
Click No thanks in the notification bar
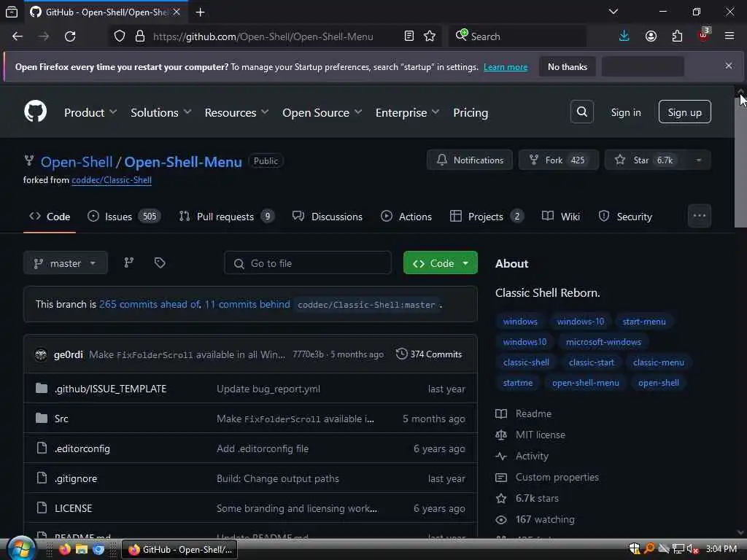[568, 66]
